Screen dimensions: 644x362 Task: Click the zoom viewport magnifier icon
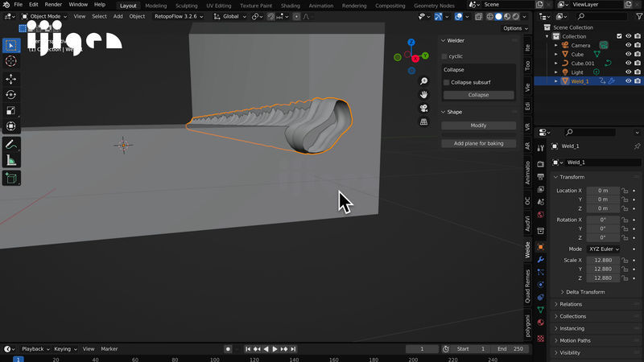coord(423,81)
